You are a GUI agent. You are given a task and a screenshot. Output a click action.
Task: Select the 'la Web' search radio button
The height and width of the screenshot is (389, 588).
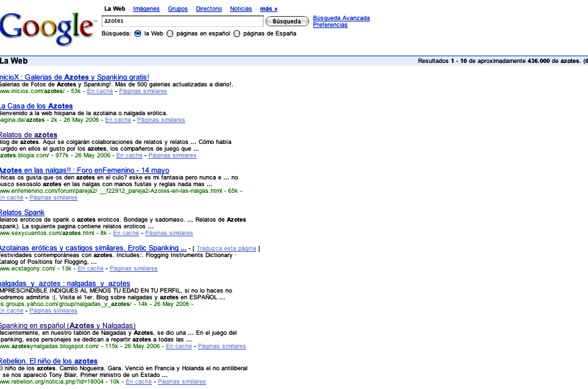coord(138,33)
